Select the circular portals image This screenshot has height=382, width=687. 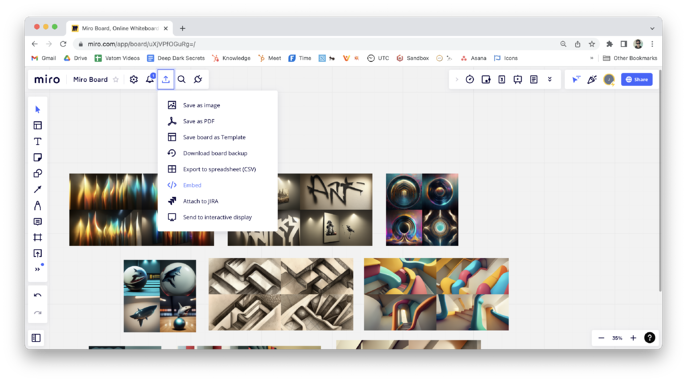pos(422,209)
